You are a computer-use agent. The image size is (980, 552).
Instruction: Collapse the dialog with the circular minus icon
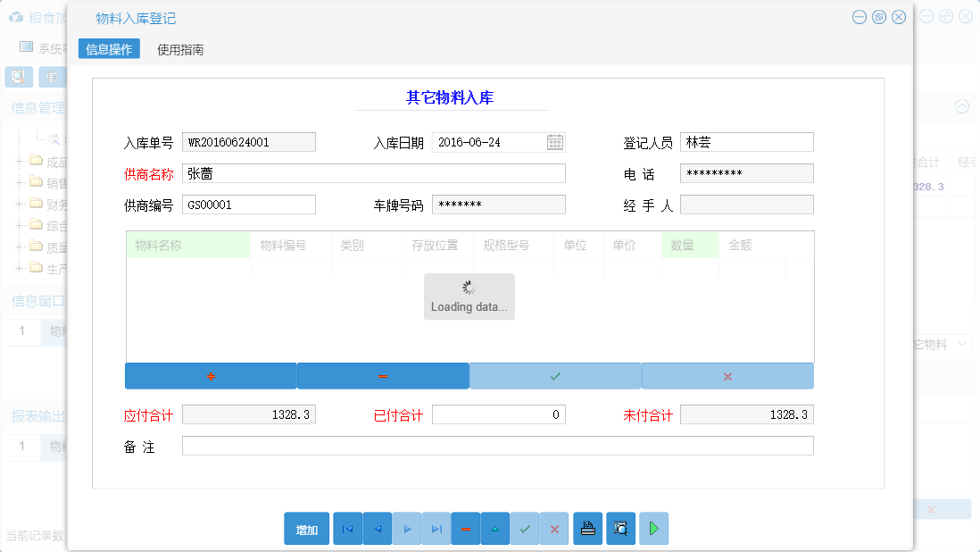pyautogui.click(x=859, y=16)
